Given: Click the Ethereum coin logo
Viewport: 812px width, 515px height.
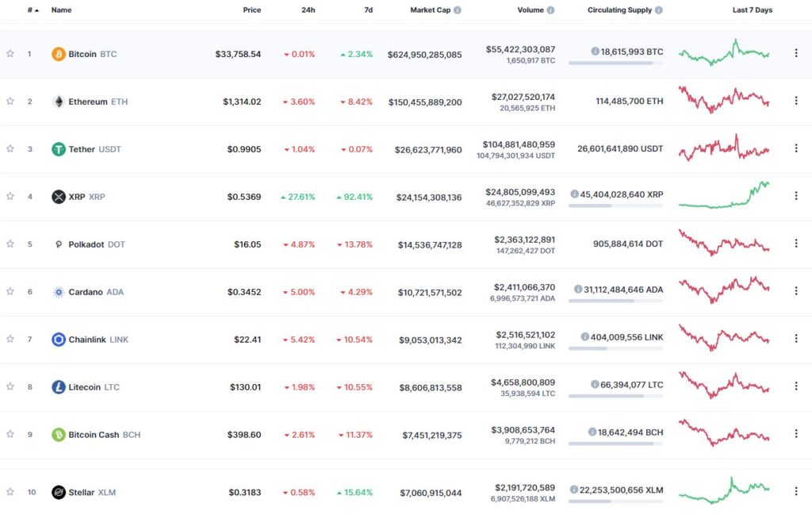Looking at the screenshot, I should (59, 102).
